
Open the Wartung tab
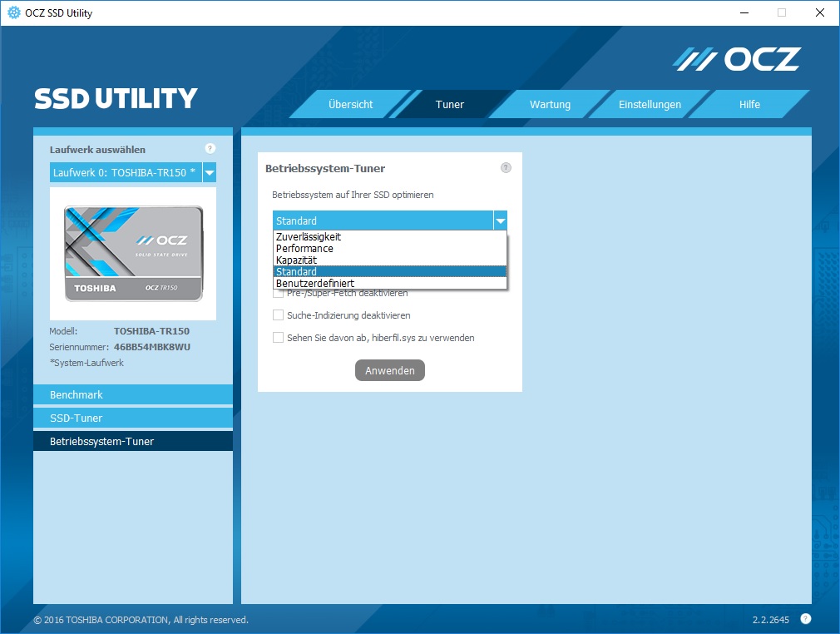click(550, 105)
